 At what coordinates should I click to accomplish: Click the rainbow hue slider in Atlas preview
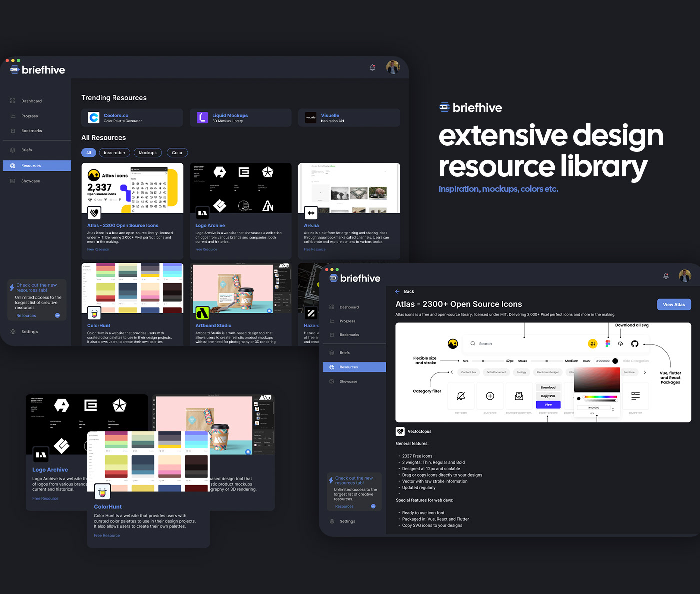tap(601, 397)
